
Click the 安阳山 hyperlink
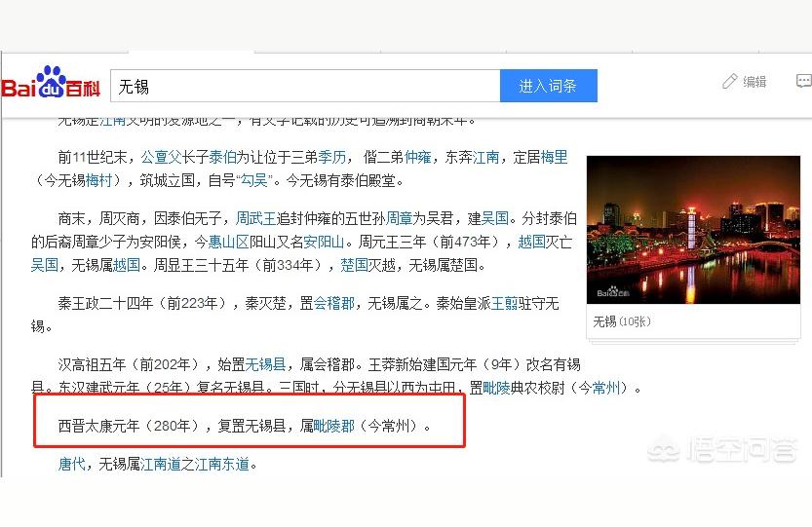pos(324,242)
